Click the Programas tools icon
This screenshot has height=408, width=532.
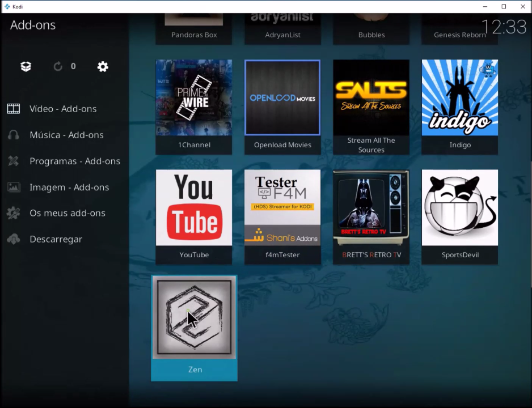[14, 161]
